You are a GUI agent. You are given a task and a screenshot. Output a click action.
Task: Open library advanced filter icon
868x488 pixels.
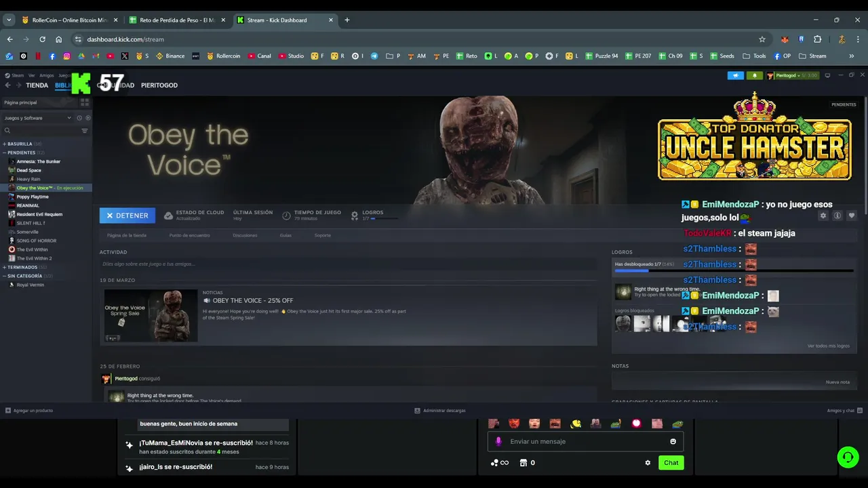tap(85, 131)
